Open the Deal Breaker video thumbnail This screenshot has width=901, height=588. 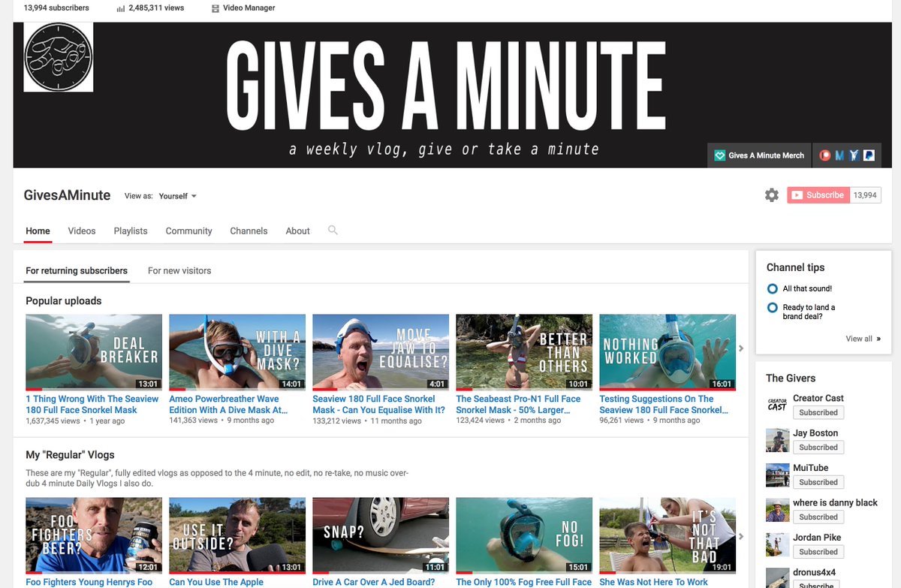(94, 352)
